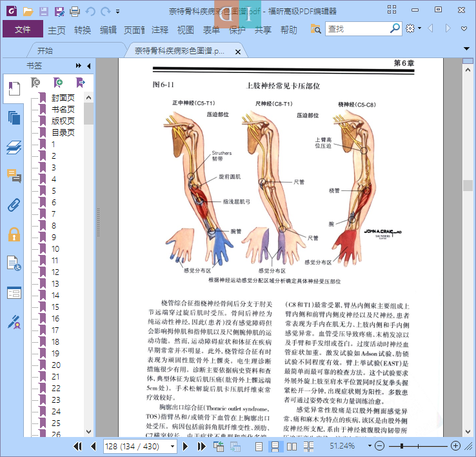Image resolution: width=476 pixels, height=457 pixels.
Task: Click the zoom in plus button
Action: (455, 446)
